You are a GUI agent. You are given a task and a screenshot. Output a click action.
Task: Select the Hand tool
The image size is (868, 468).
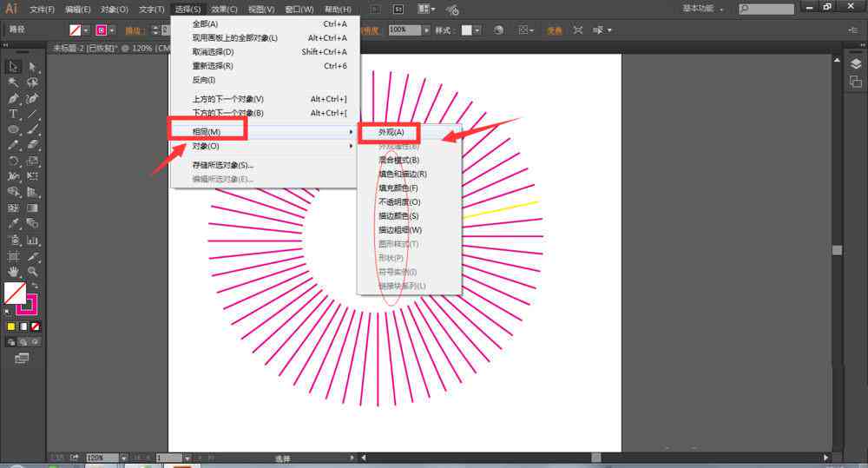13,272
